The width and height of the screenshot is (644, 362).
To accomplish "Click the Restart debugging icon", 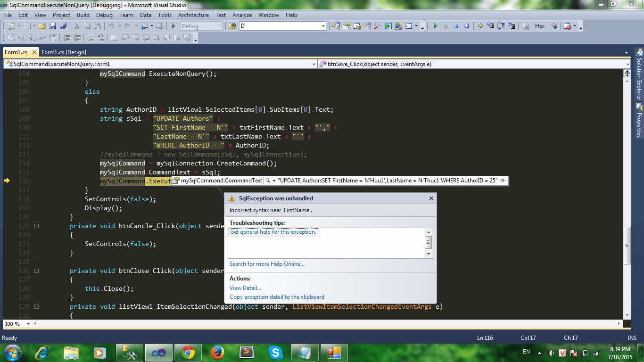I will (467, 26).
